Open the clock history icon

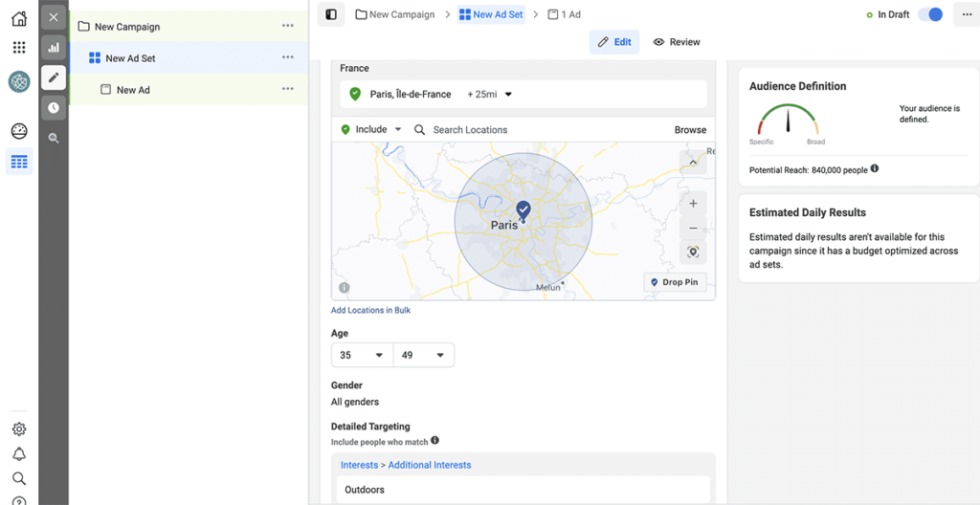click(54, 108)
